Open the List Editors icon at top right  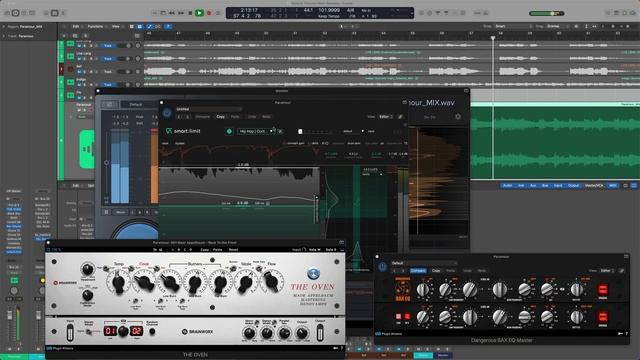point(607,13)
